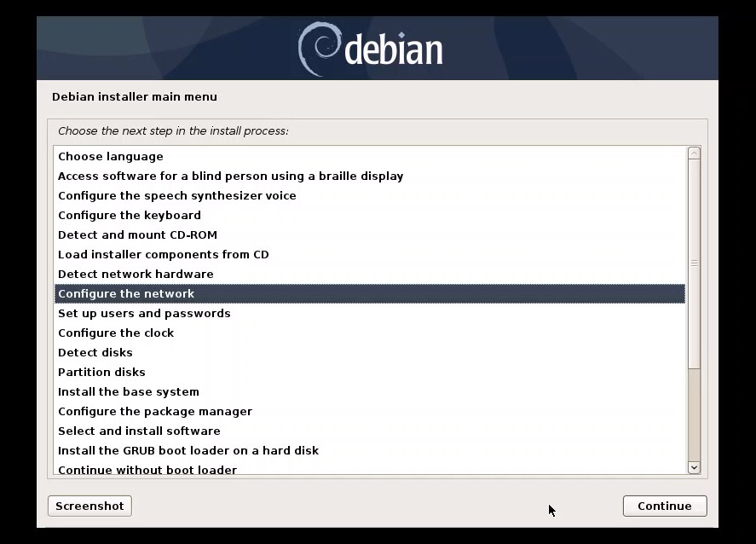Select Configure the clock step
This screenshot has height=544, width=756.
click(x=116, y=333)
